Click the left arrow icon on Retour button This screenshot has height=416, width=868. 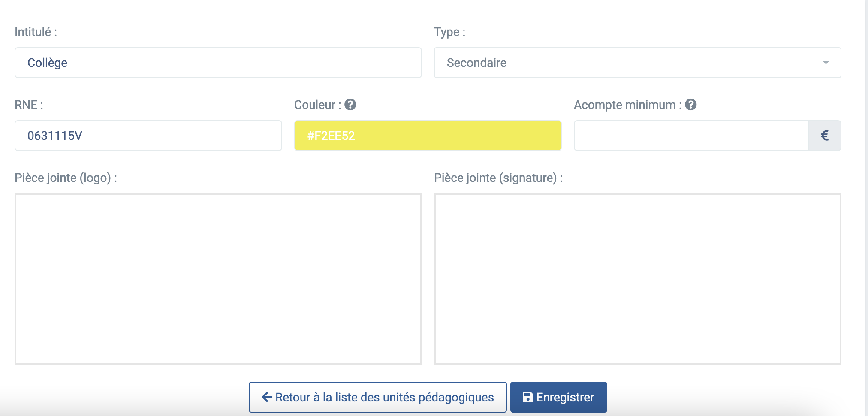(267, 397)
